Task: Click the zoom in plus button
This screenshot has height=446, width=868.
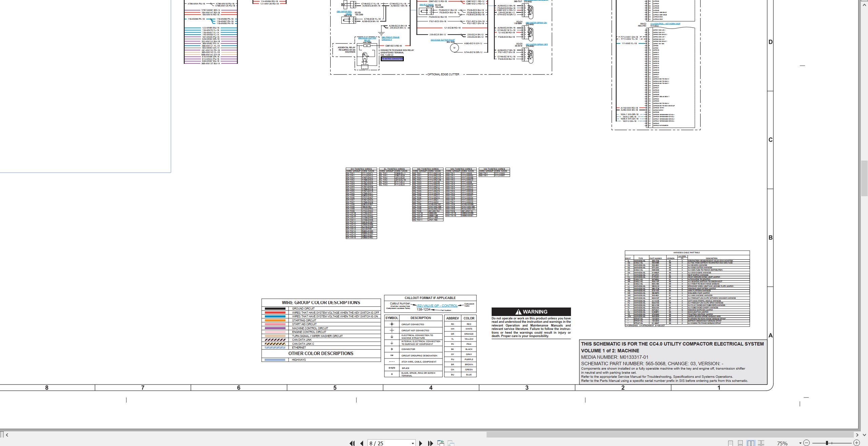Action: pos(856,443)
